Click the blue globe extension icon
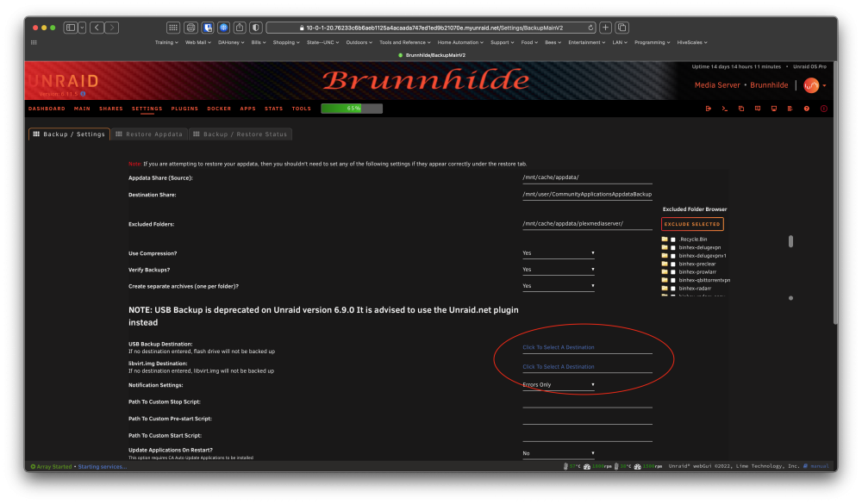 coord(224,28)
